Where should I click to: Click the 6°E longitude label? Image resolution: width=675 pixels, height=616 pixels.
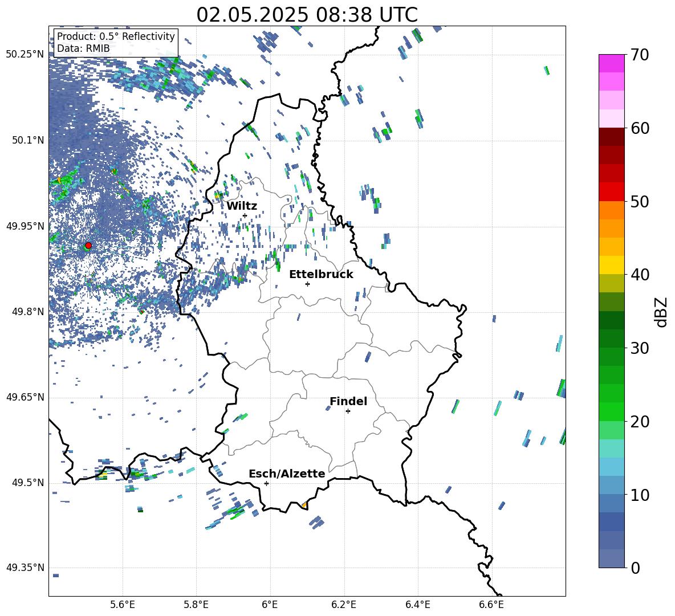pos(270,605)
